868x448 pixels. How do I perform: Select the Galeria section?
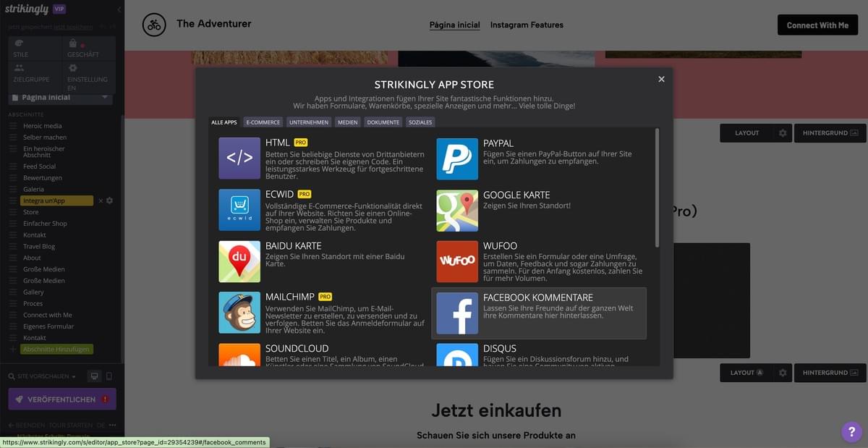33,190
